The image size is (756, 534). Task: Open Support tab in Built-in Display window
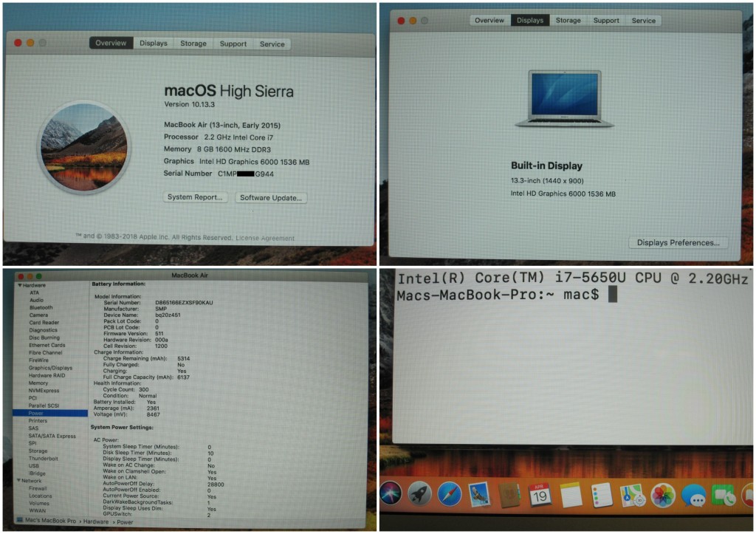(x=606, y=20)
